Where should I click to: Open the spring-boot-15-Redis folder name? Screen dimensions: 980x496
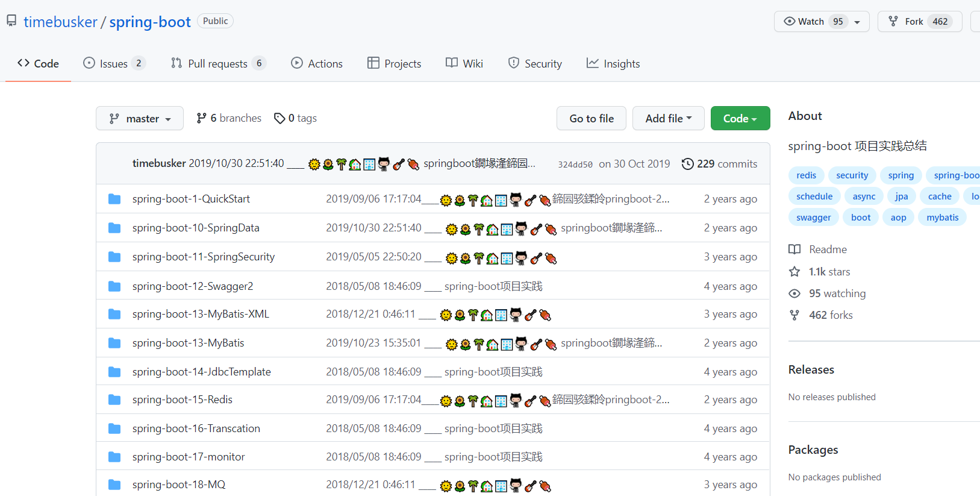pos(183,400)
